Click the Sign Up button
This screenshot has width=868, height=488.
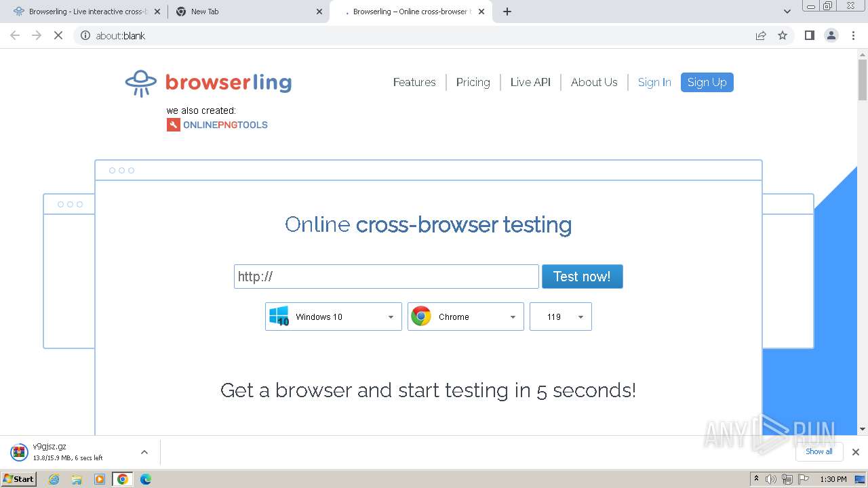(x=707, y=82)
